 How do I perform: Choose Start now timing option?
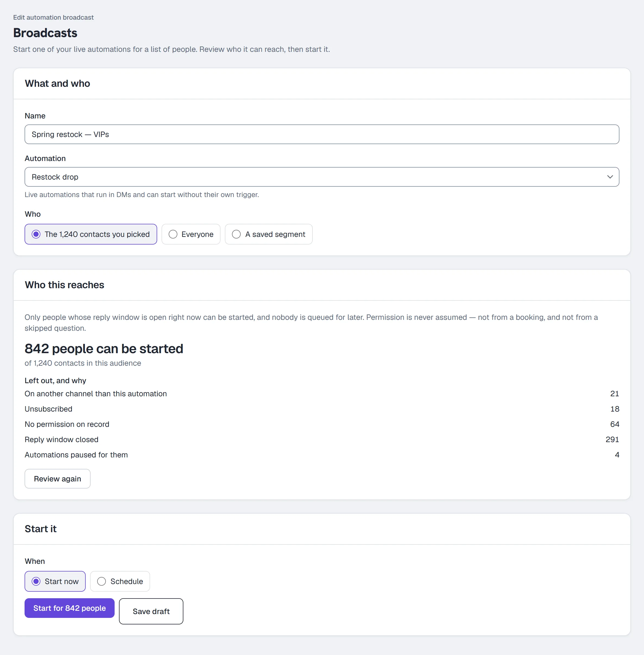click(x=55, y=581)
